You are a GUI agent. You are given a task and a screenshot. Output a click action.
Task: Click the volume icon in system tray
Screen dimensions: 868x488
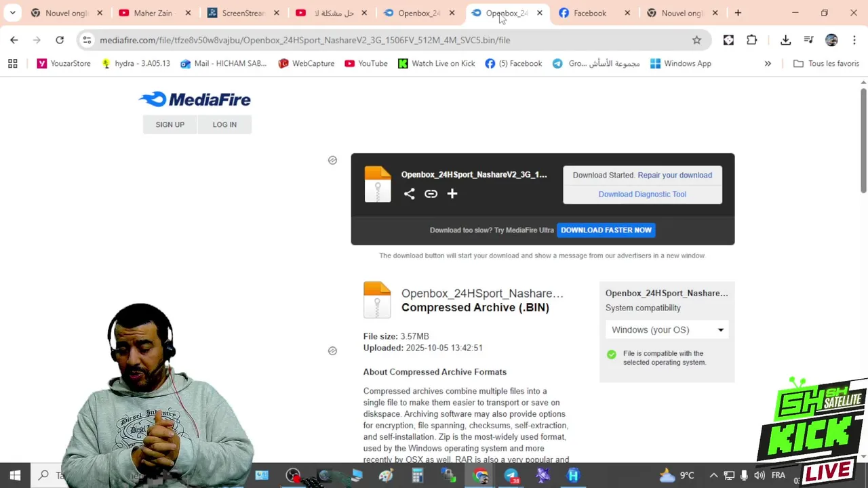pos(759,476)
